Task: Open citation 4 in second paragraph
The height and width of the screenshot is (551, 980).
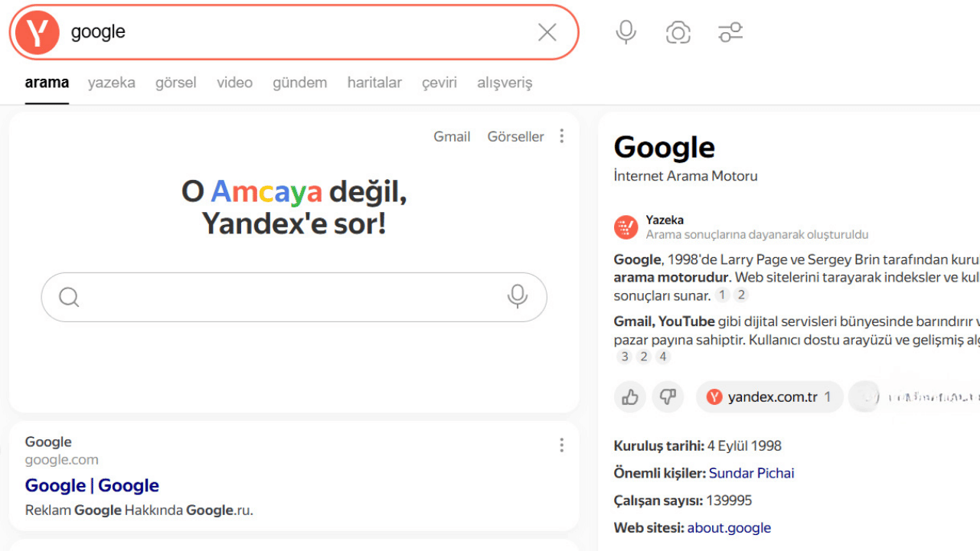Action: (x=663, y=357)
